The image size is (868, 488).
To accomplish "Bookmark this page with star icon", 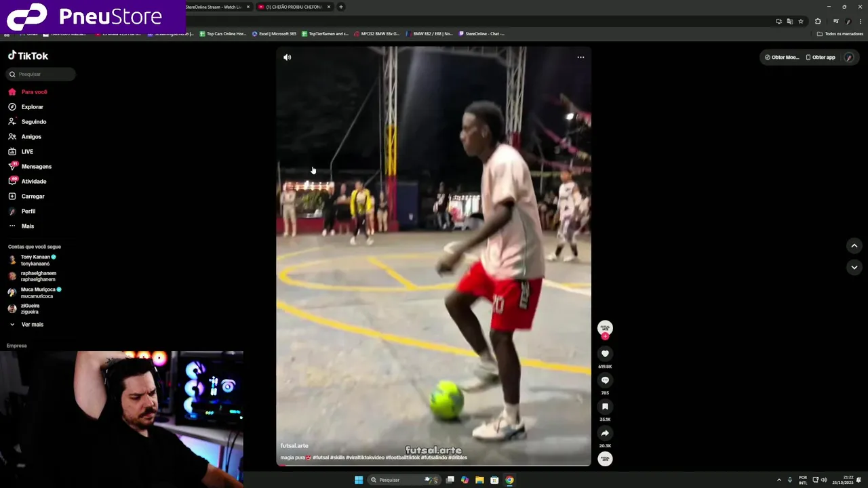I will pos(800,21).
